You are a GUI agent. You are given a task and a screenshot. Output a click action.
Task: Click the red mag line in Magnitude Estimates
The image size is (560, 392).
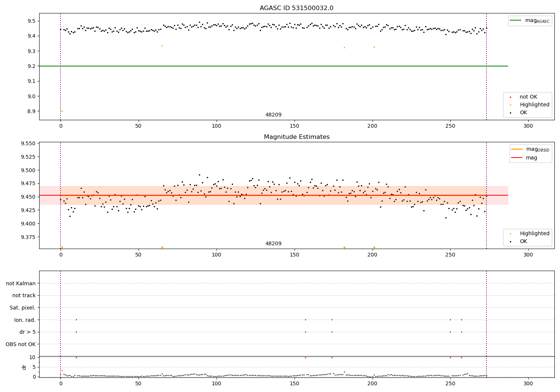click(273, 195)
